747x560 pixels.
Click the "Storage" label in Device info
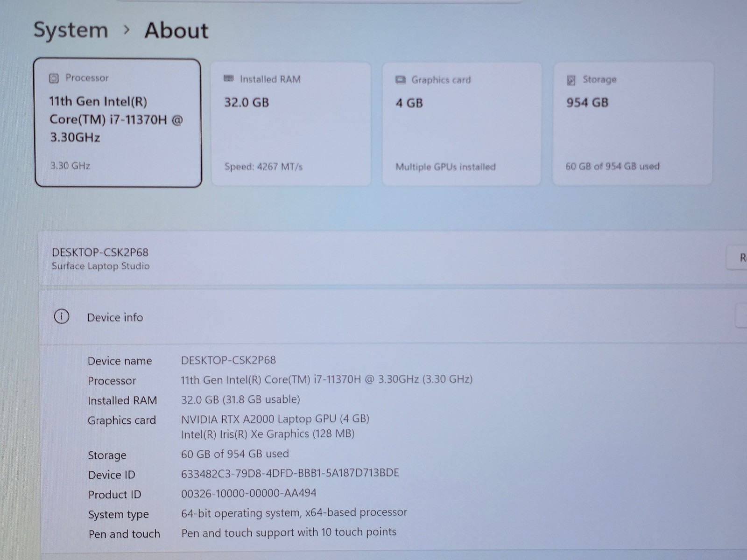107,455
